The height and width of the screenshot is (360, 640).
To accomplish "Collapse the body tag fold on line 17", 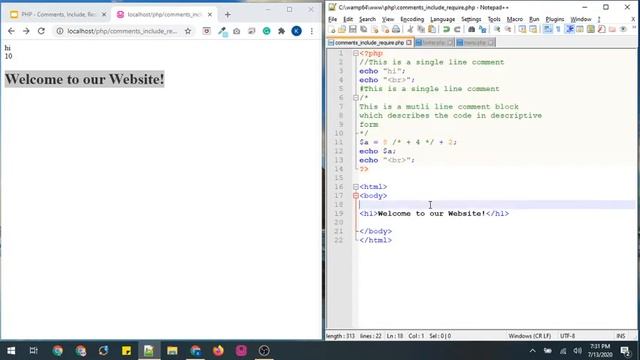I will (356, 196).
